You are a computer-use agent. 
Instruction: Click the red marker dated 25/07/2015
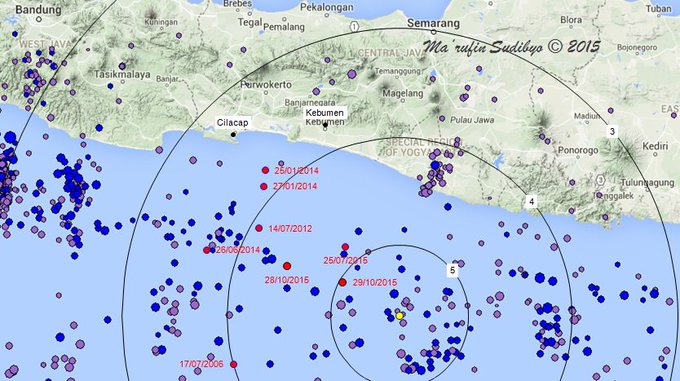345,247
